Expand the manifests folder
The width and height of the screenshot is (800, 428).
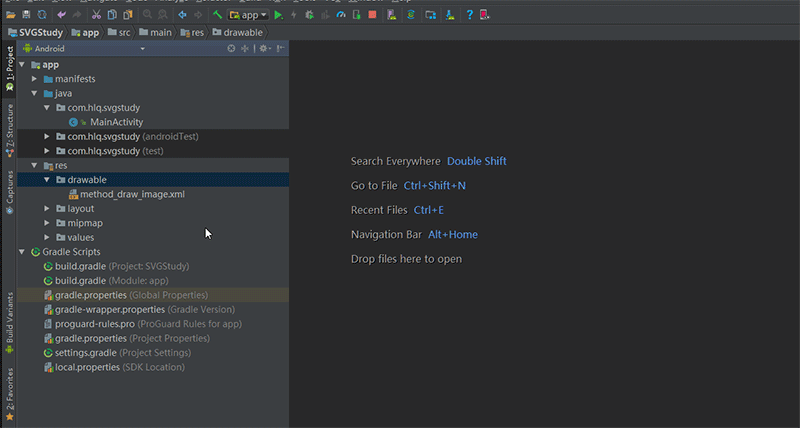coord(36,78)
